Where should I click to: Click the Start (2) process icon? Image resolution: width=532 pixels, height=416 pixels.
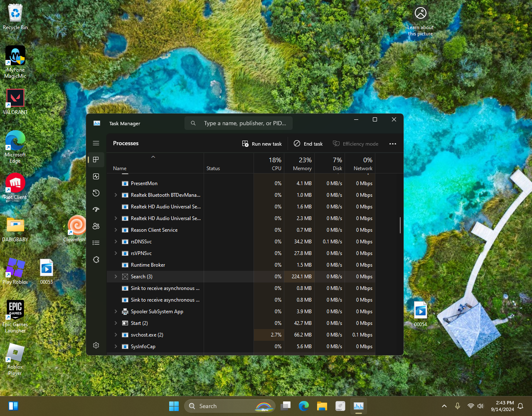coord(125,323)
